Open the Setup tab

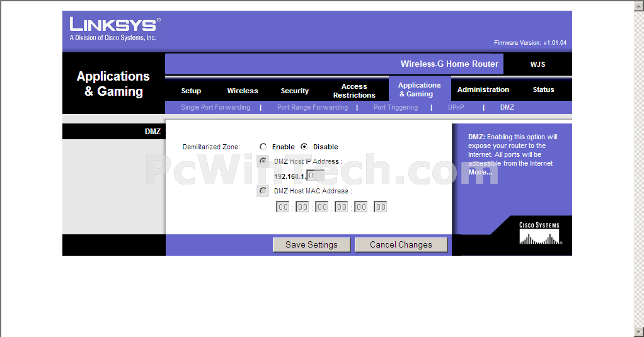191,91
